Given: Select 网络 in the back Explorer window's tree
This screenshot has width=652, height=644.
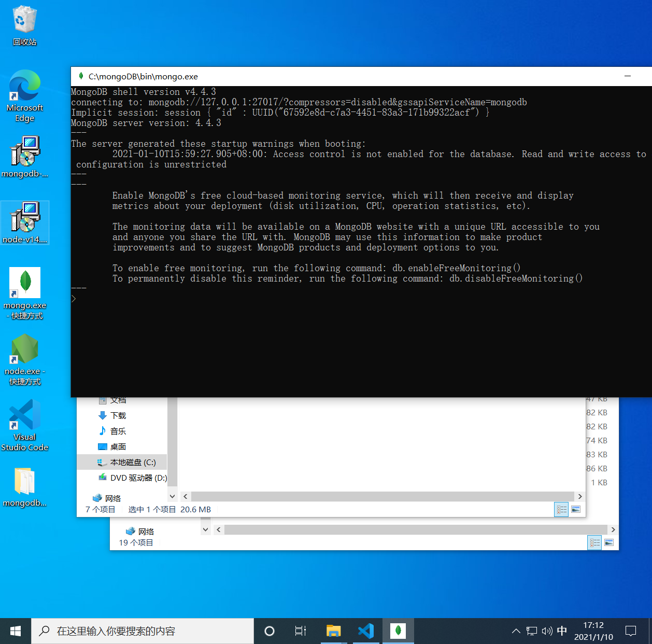Looking at the screenshot, I should [x=140, y=531].
